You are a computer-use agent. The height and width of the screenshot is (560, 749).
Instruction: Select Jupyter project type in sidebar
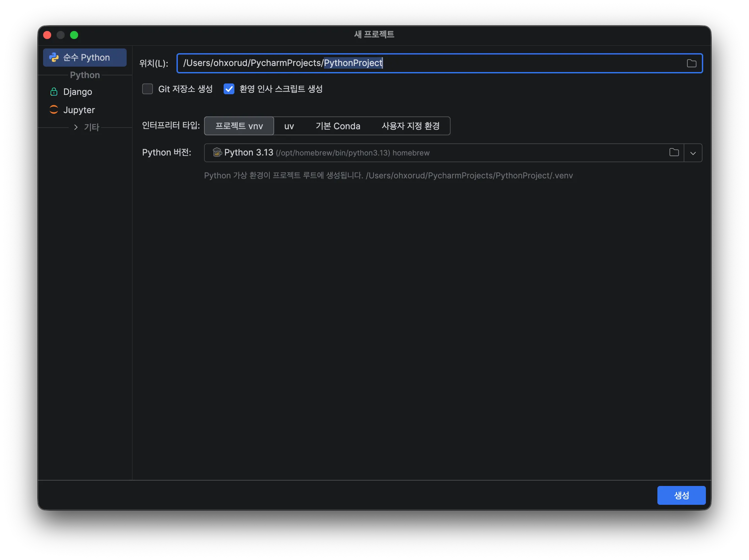point(79,110)
